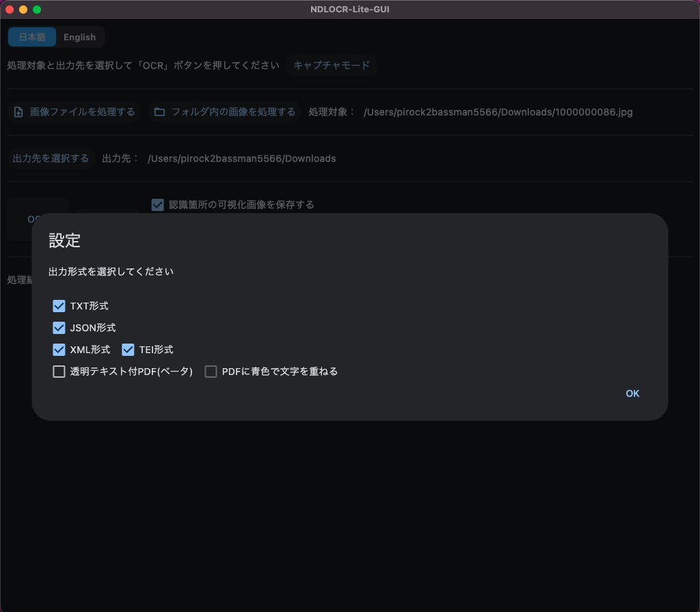This screenshot has width=700, height=612.
Task: Click the 処理対象 file path text
Action: coord(498,112)
